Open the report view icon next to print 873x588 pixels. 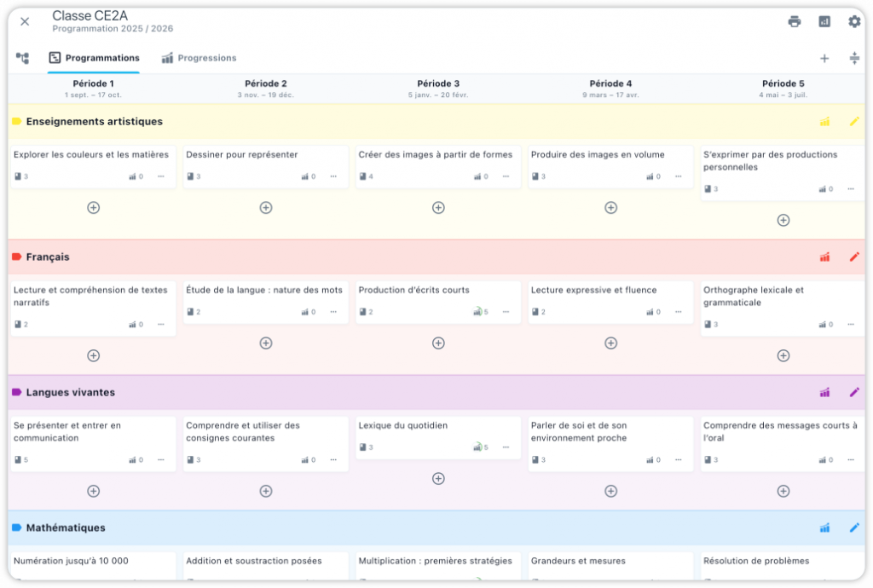pos(824,21)
